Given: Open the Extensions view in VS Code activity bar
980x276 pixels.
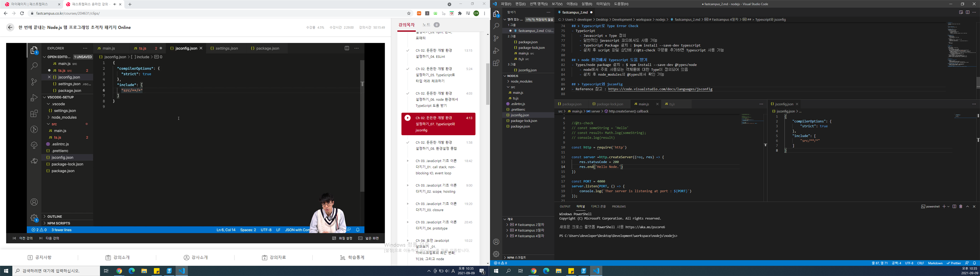Looking at the screenshot, I should [496, 63].
